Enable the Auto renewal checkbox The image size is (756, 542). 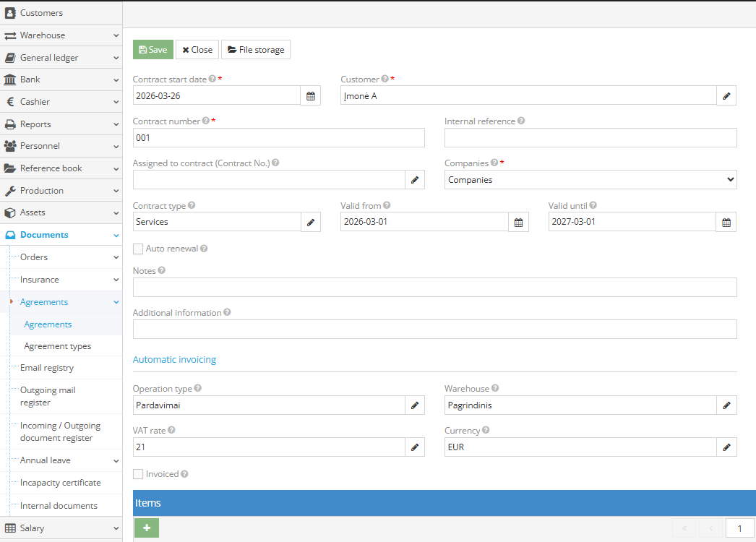pyautogui.click(x=138, y=249)
